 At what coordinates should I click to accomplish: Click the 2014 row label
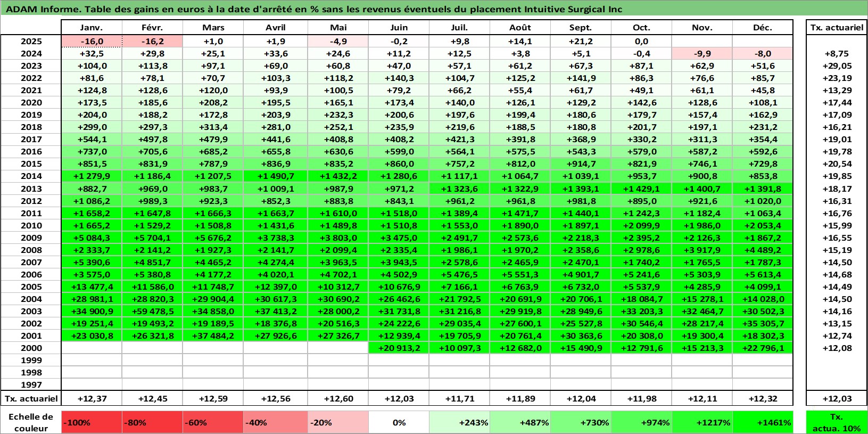[x=31, y=176]
